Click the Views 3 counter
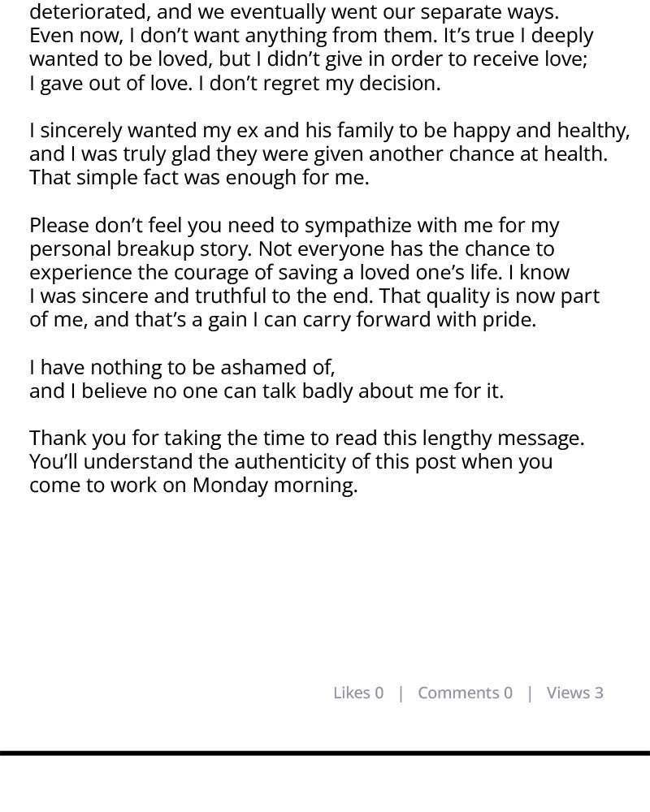 (x=574, y=693)
